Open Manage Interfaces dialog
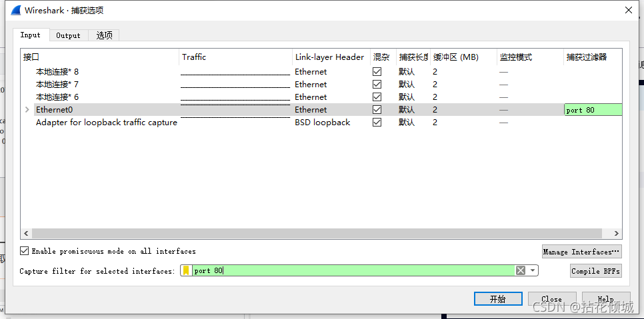This screenshot has width=644, height=319. click(581, 252)
